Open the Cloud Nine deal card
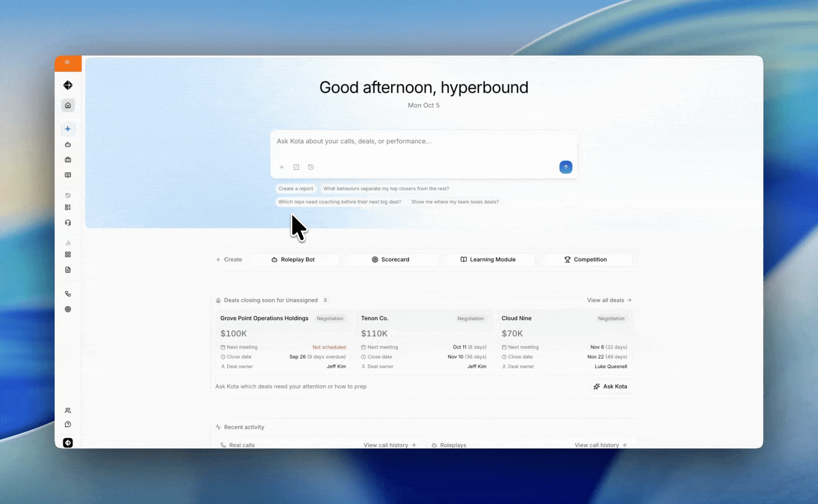Viewport: 818px width, 504px height. pyautogui.click(x=564, y=343)
